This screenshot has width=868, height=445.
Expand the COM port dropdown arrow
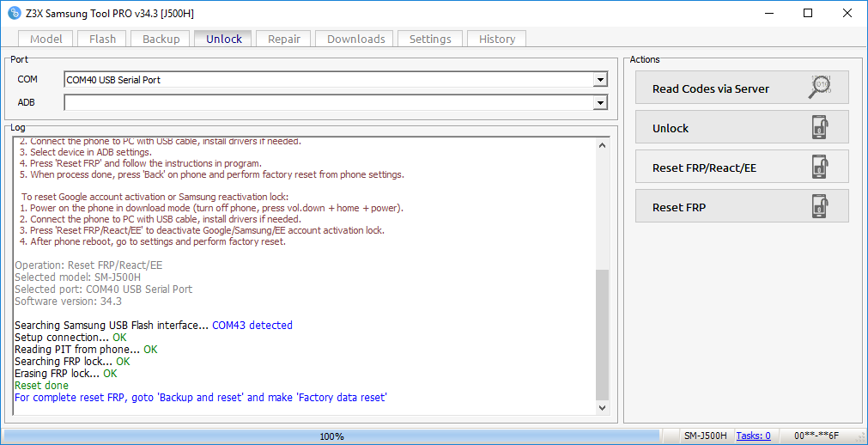pos(599,80)
